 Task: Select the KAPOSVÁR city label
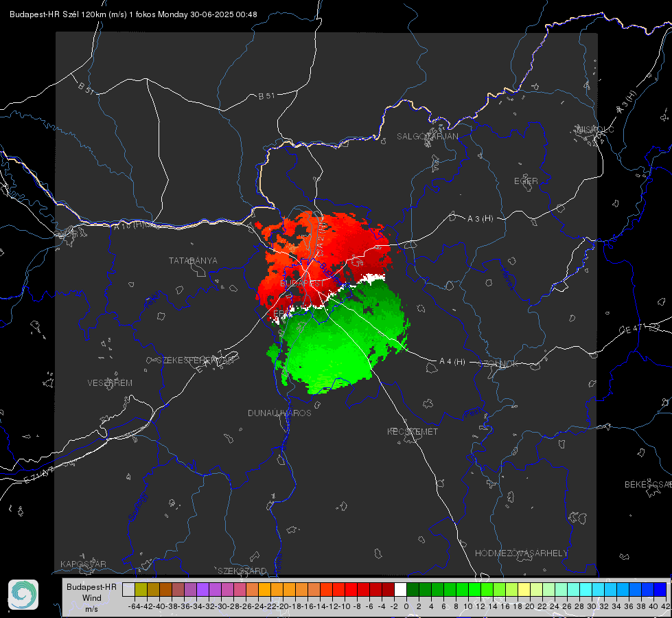point(83,564)
